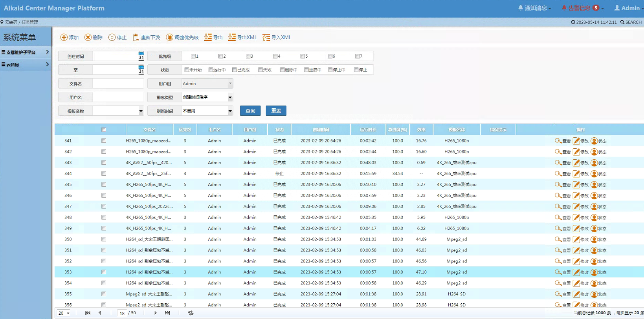Click the SEARCH magnifier in header bar
Screen dimensions: 644x319
coord(622,22)
